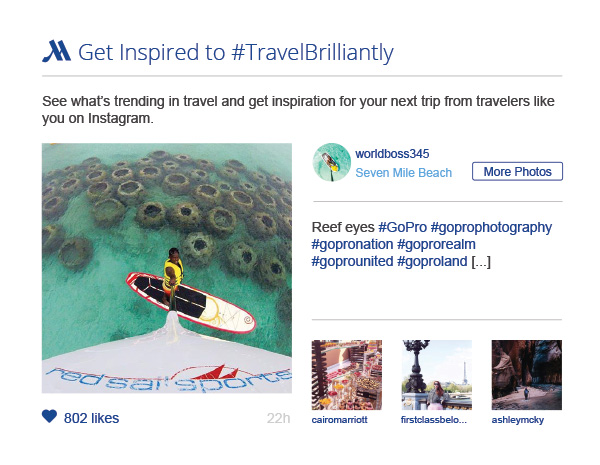
Task: Open the cairomarriott thumbnail photo
Action: point(347,375)
